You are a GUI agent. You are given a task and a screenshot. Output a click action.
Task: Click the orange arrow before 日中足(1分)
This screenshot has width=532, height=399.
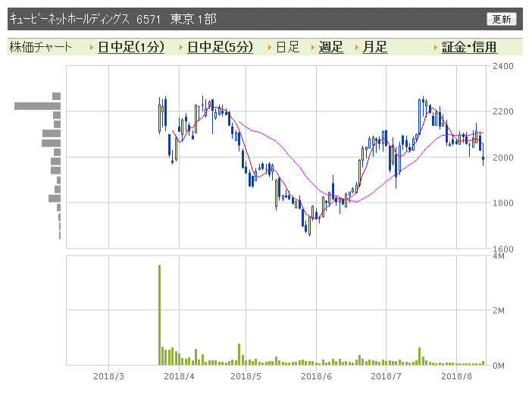point(92,48)
